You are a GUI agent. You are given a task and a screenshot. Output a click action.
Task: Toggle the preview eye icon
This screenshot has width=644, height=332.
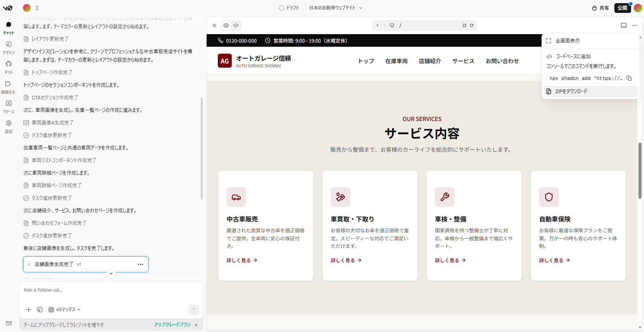pyautogui.click(x=226, y=25)
